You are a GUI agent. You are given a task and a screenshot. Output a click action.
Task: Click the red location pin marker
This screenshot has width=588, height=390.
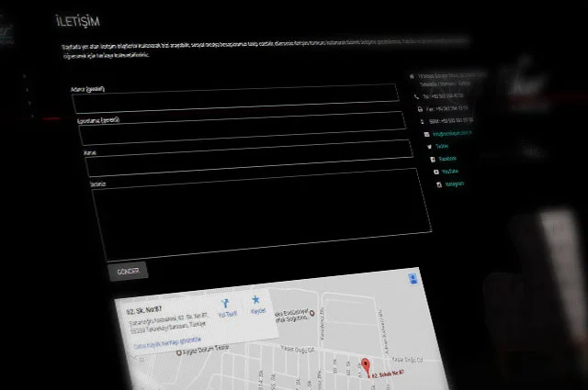366,366
